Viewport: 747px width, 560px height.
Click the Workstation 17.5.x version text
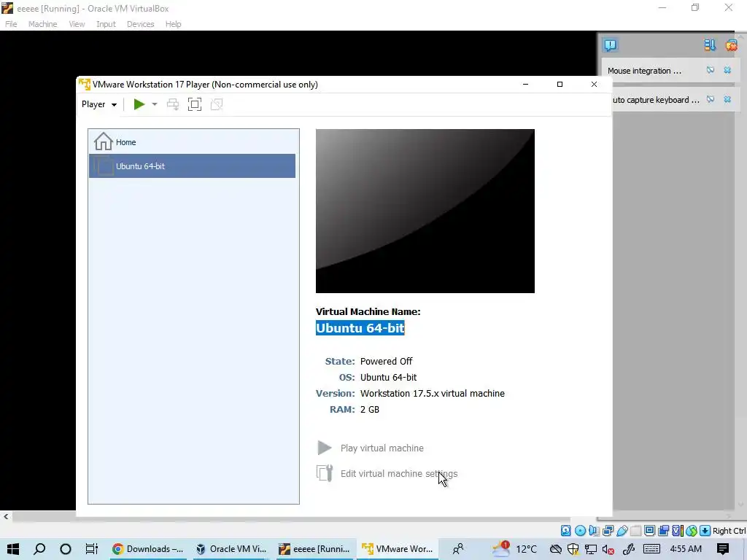(x=432, y=393)
